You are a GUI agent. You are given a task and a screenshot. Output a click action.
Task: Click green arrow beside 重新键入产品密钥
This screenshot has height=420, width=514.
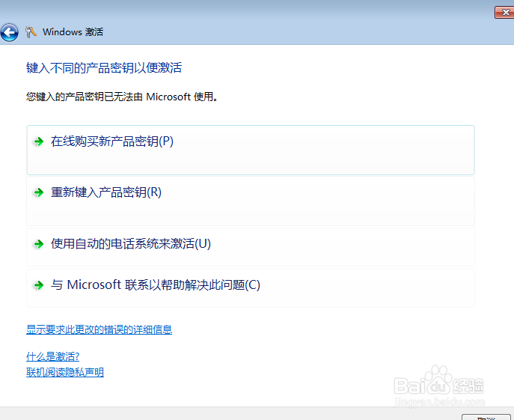pyautogui.click(x=39, y=192)
